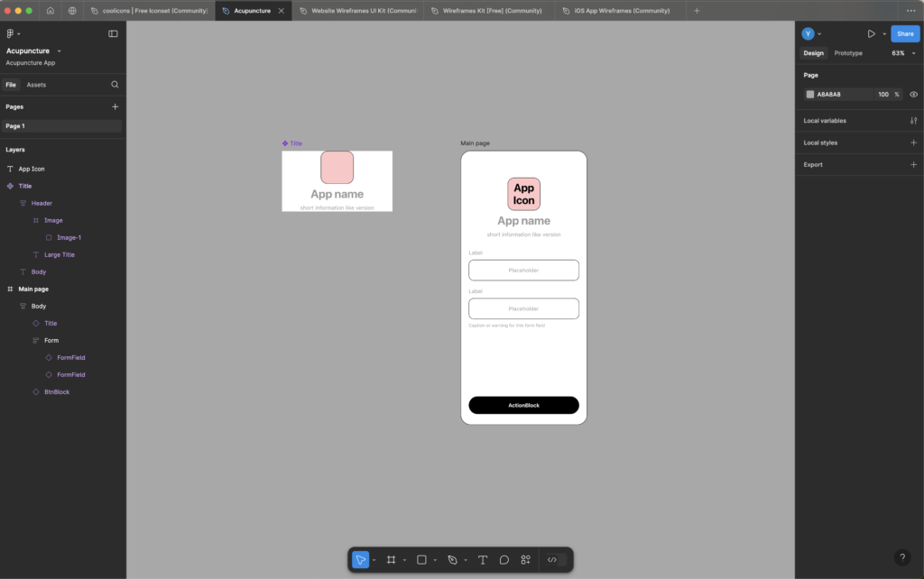The height and width of the screenshot is (579, 924).
Task: Click the page background color swatch
Action: coord(810,94)
